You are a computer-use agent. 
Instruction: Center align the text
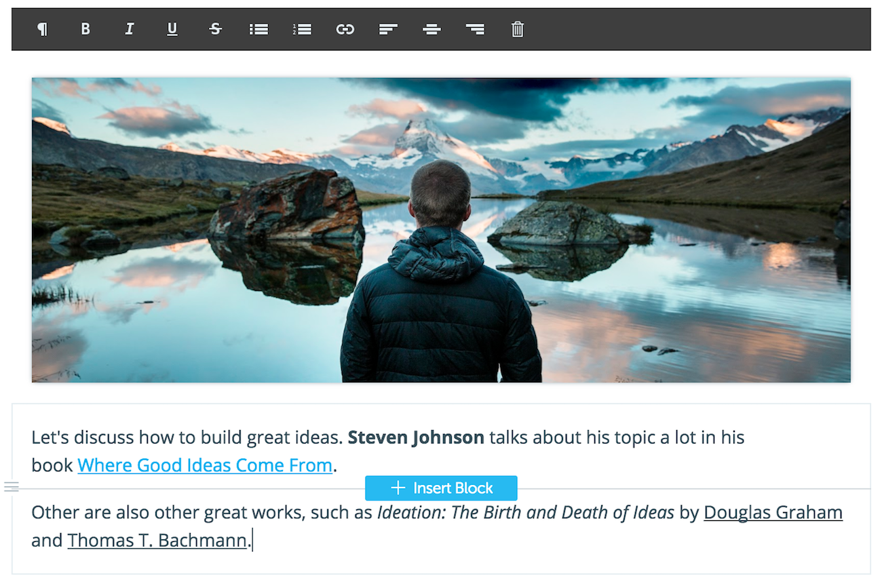[432, 29]
